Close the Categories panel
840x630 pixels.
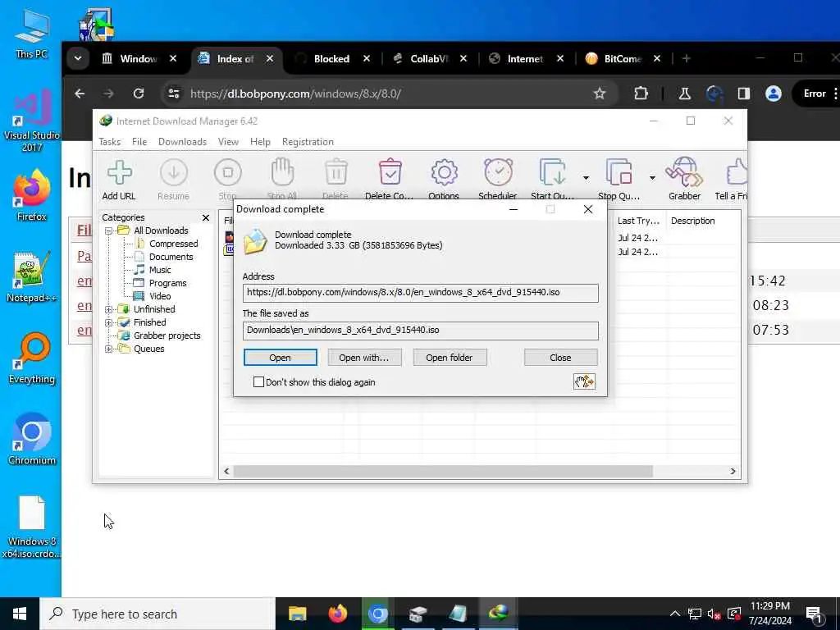206,217
